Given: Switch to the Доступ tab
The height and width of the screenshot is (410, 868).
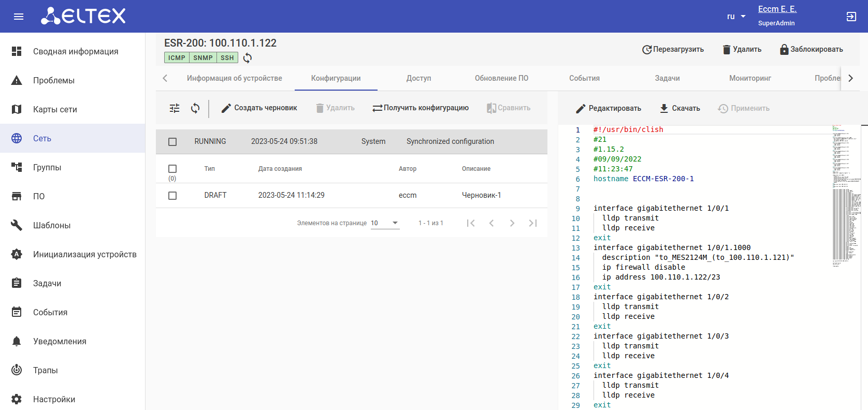Looking at the screenshot, I should click(418, 78).
